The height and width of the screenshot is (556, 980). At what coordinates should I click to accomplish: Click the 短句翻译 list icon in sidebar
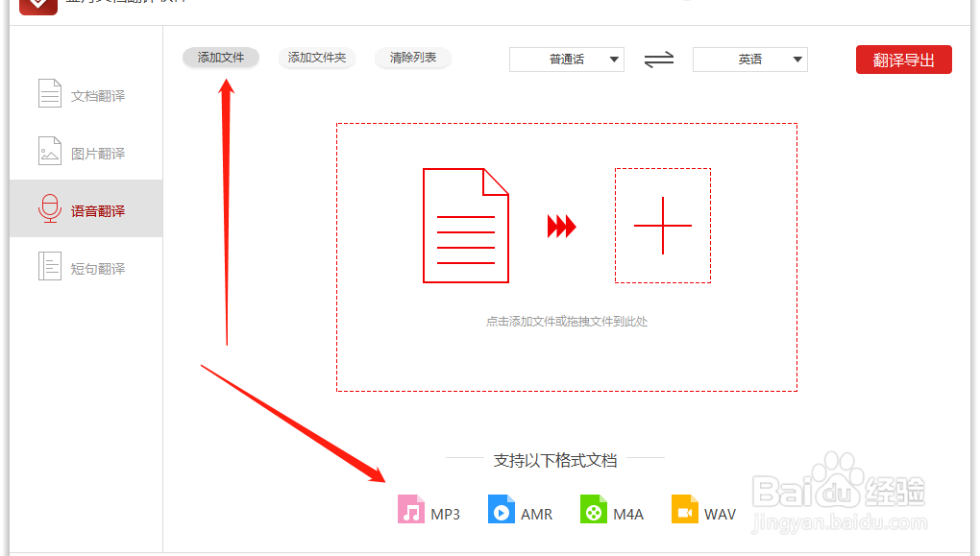(x=49, y=266)
